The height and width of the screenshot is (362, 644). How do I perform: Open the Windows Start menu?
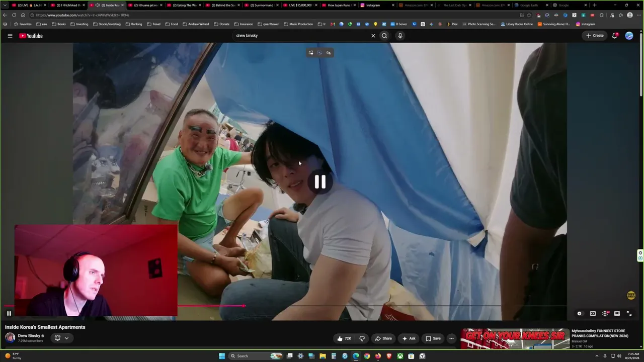point(222,356)
